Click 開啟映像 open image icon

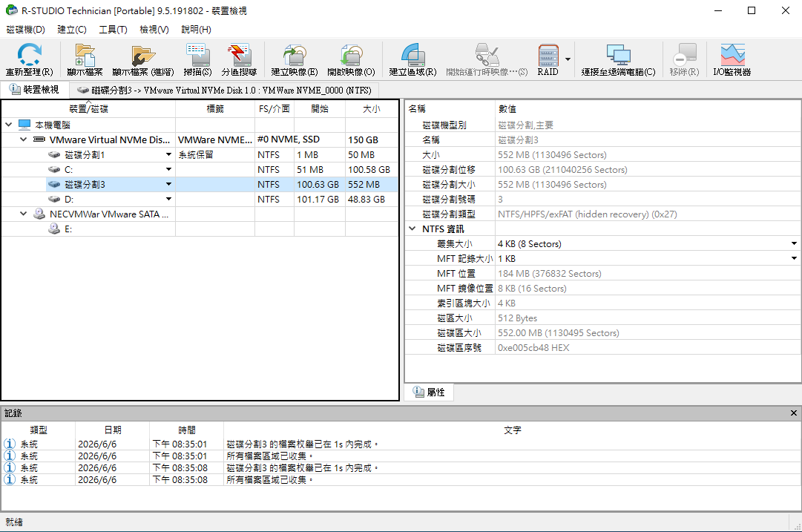pyautogui.click(x=351, y=55)
